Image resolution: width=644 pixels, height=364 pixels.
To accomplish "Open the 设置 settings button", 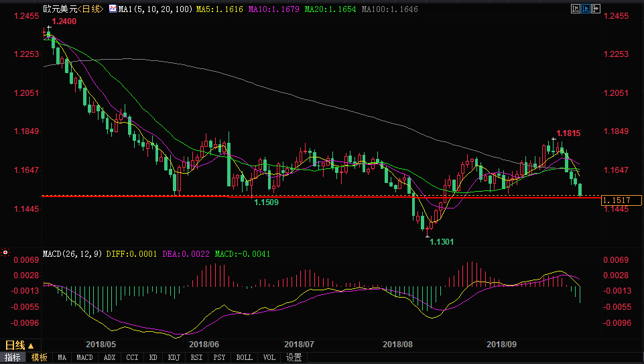I will pyautogui.click(x=294, y=358).
